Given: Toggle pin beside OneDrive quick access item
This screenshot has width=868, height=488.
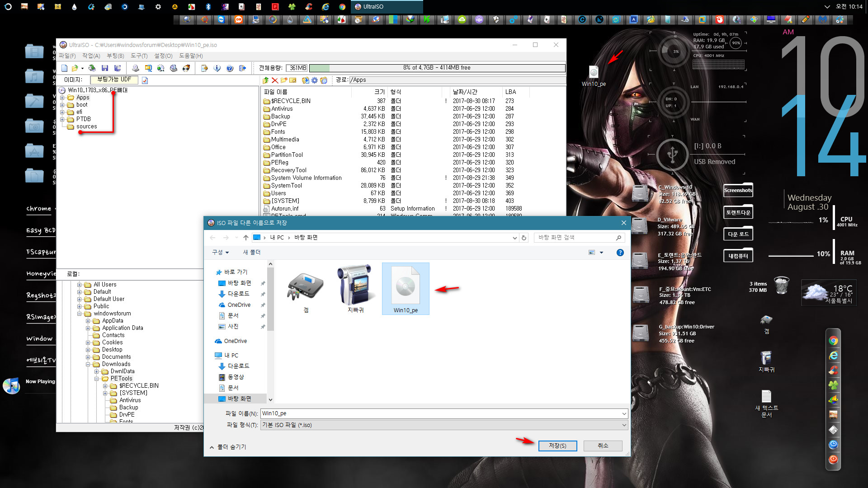Looking at the screenshot, I should (x=263, y=305).
